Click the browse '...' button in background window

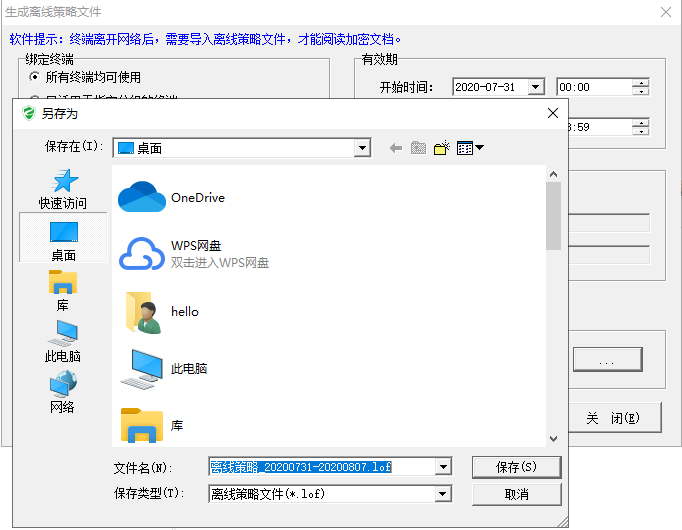pyautogui.click(x=607, y=359)
